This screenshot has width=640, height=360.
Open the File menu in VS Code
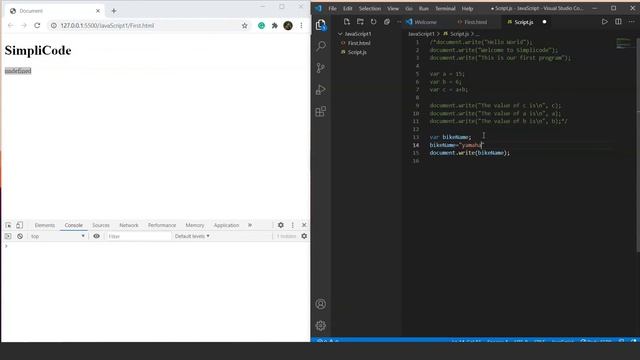coord(333,9)
